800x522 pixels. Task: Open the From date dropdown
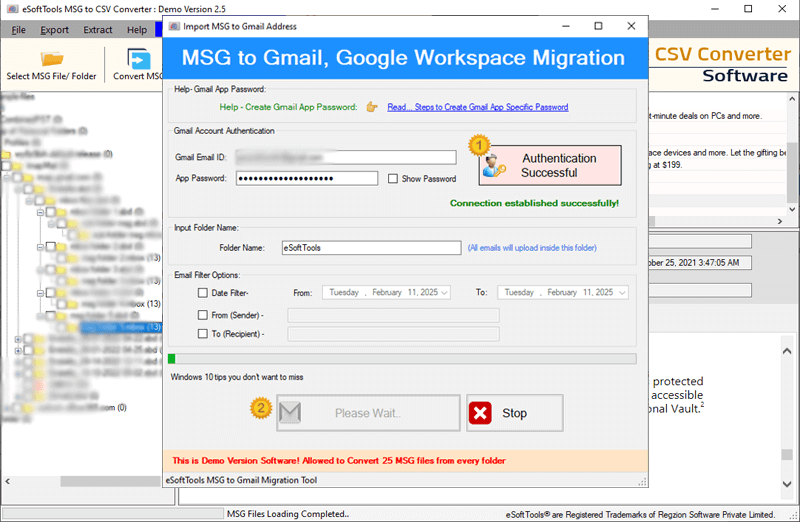click(x=444, y=293)
